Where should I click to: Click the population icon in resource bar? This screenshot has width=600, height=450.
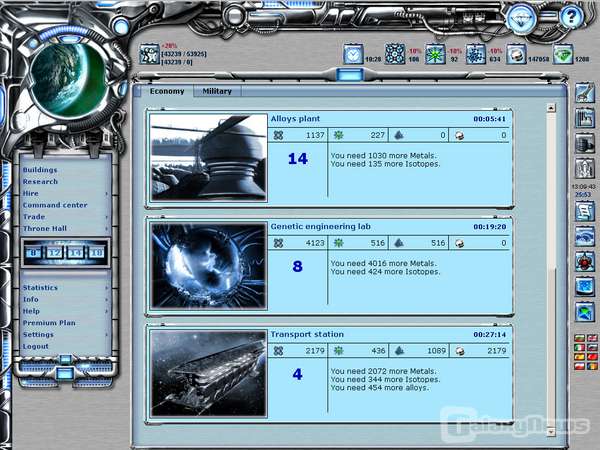pyautogui.click(x=149, y=54)
